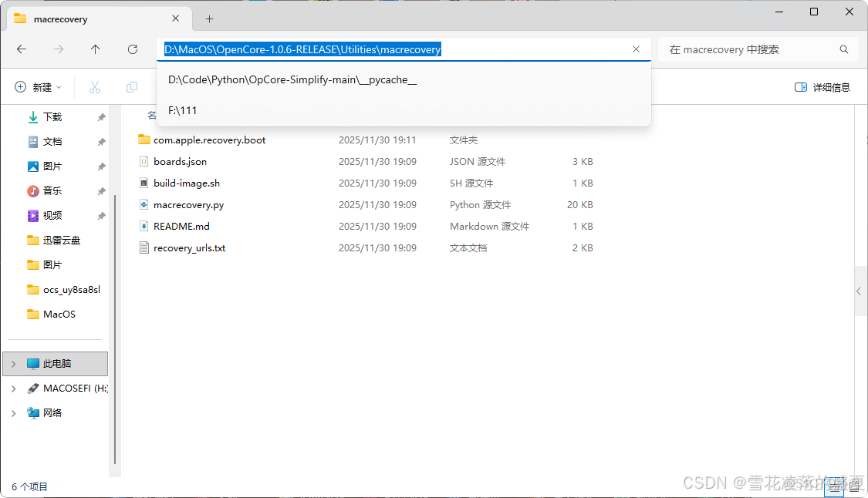Click the 'Markdown 源文件' type cell

(489, 227)
